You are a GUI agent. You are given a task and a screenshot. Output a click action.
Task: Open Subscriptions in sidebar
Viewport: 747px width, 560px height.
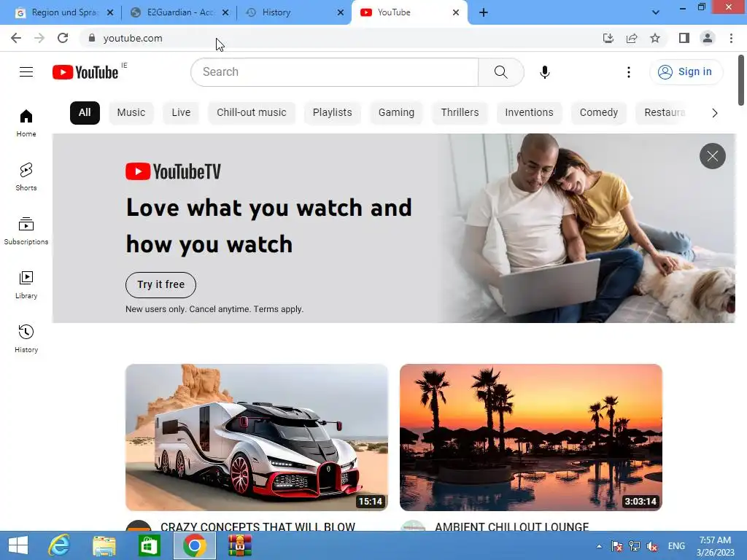[x=26, y=231]
